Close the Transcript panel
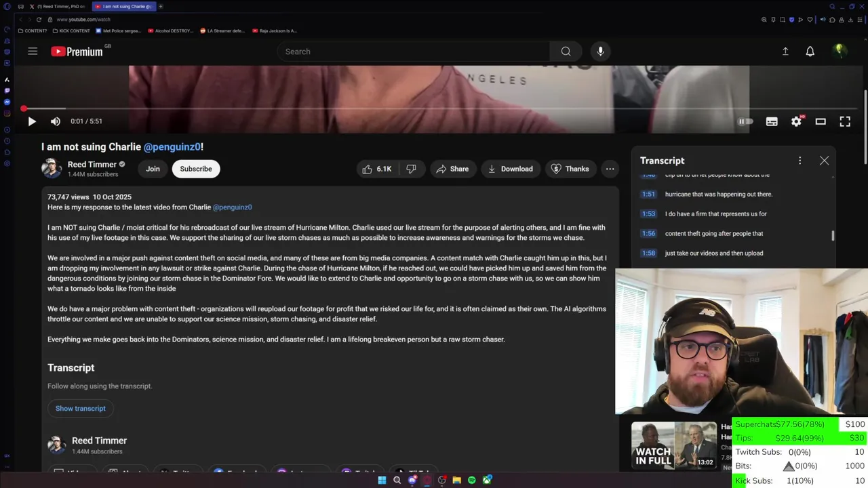The image size is (868, 488). coord(824,161)
